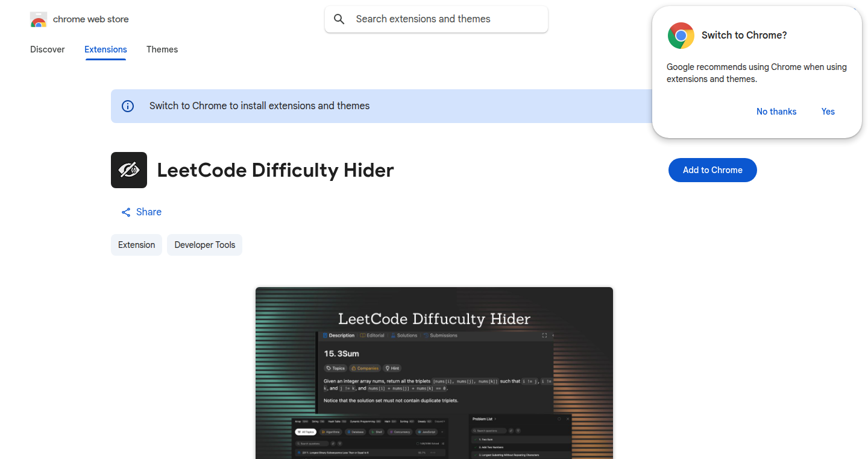Click the LeetCode Difficulty Hider heading
Viewport: 868px width, 459px height.
(275, 170)
